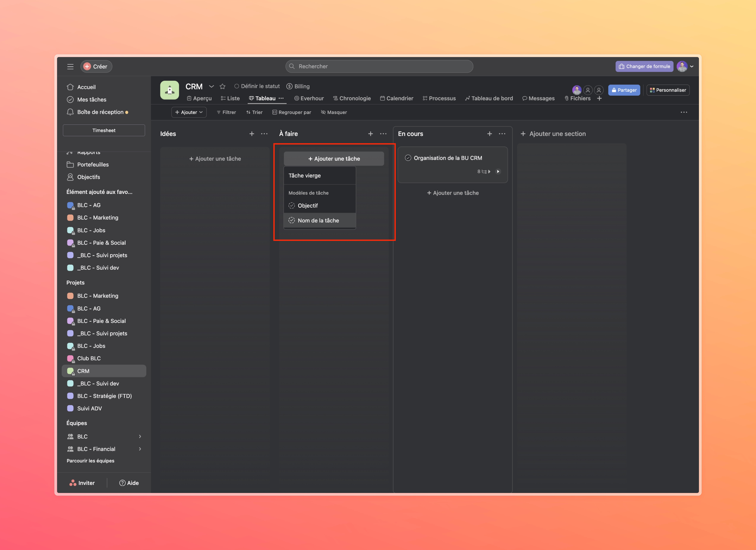This screenshot has width=756, height=550.
Task: Click Masquer in the toolbar
Action: coord(334,112)
